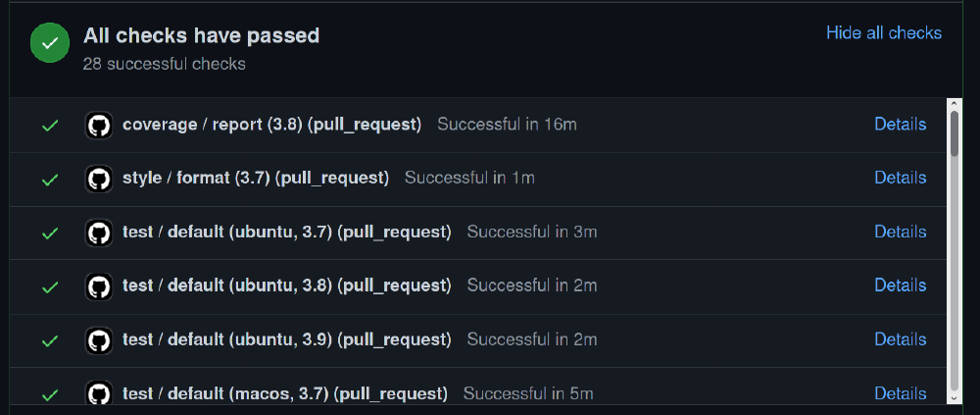This screenshot has height=415, width=980.
Task: Open Details for test default ubuntu 3.9
Action: (x=900, y=339)
